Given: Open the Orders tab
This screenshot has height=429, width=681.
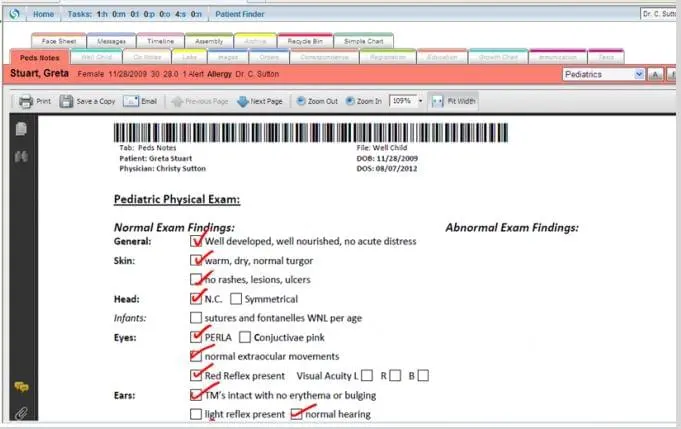Looking at the screenshot, I should pos(269,57).
